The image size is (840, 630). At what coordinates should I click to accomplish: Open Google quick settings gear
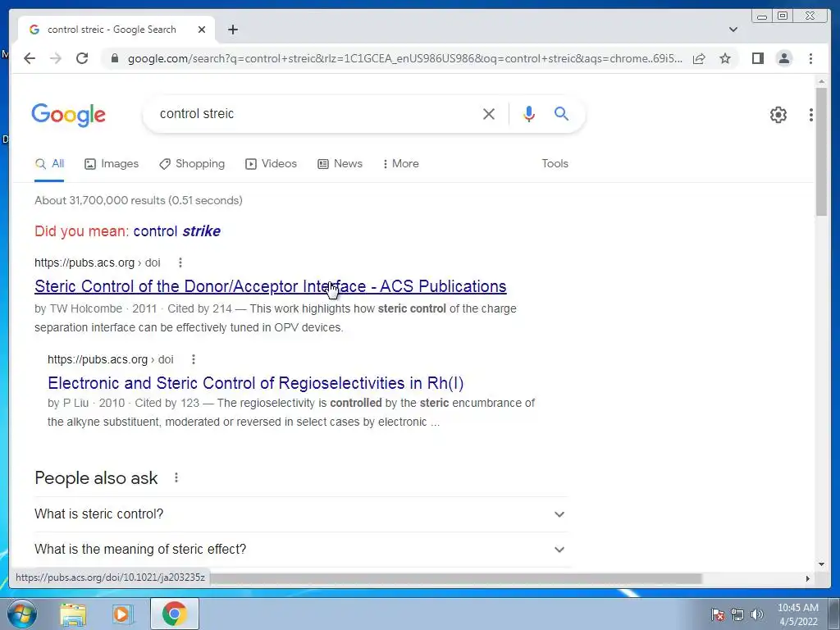click(778, 114)
